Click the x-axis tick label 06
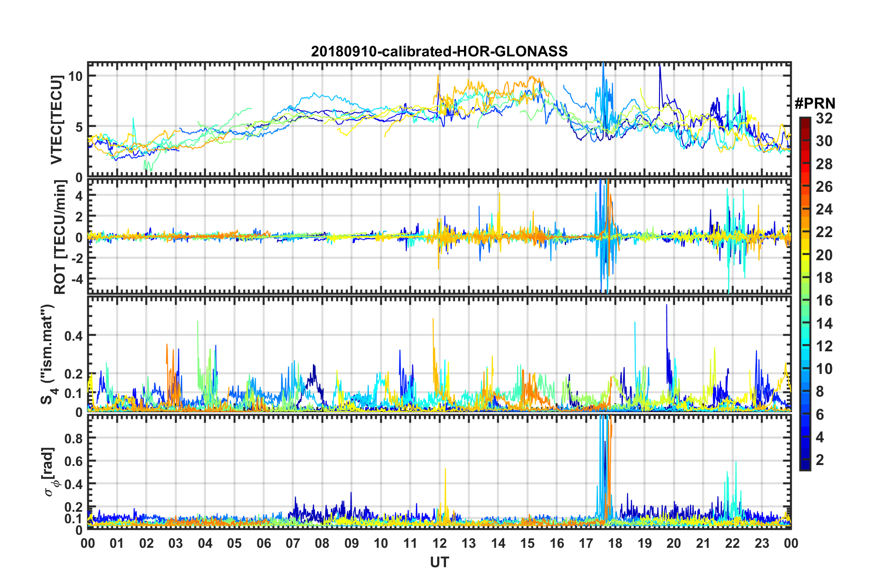 pyautogui.click(x=263, y=544)
